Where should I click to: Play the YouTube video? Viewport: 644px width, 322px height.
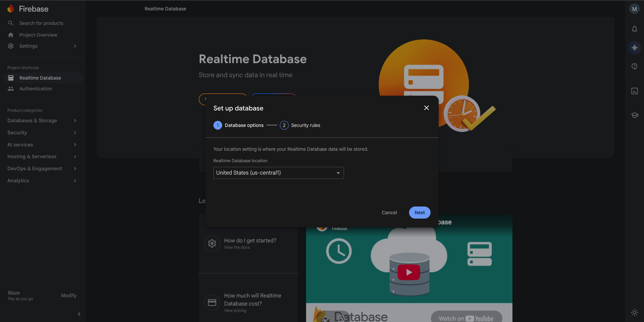pos(409,272)
